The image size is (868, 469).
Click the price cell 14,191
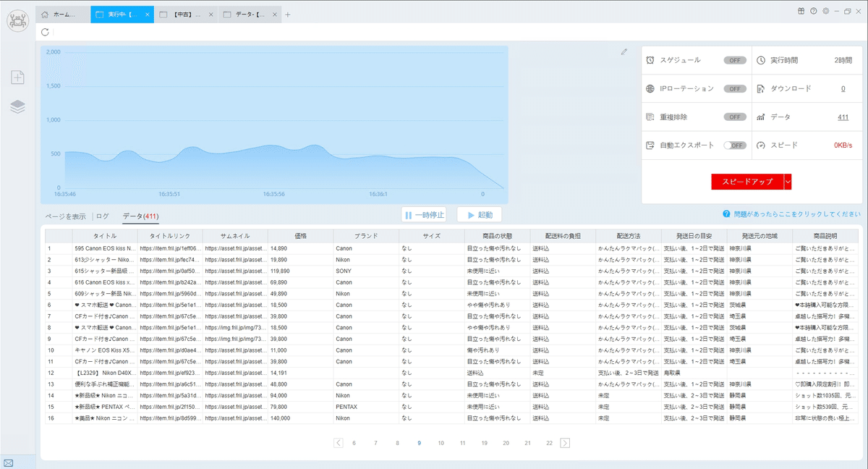click(301, 373)
